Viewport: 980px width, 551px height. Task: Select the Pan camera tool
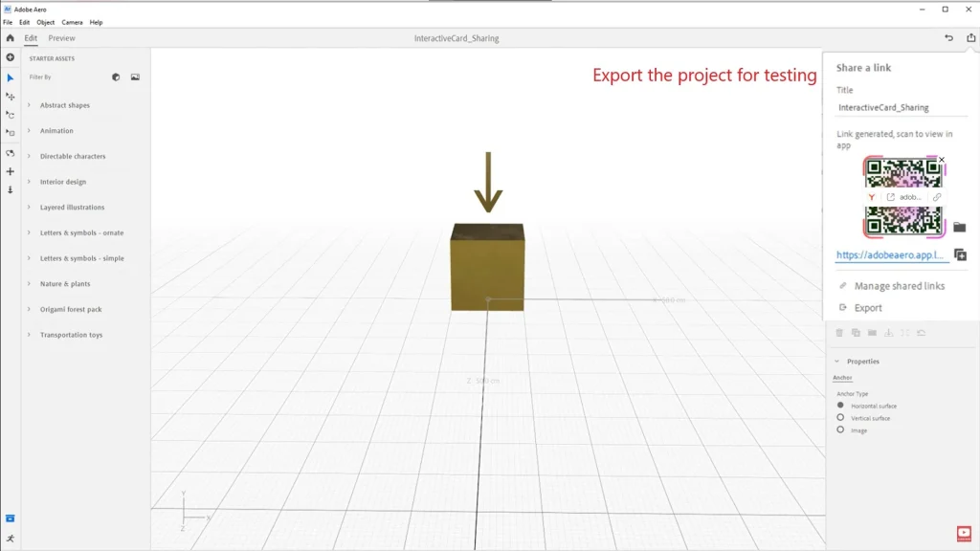point(10,171)
